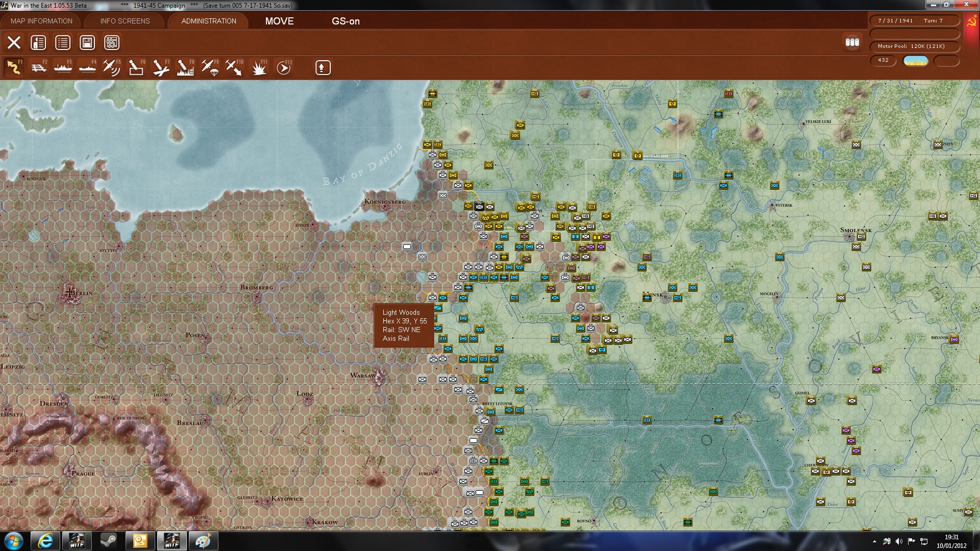Click the Breslau city label

[x=190, y=423]
